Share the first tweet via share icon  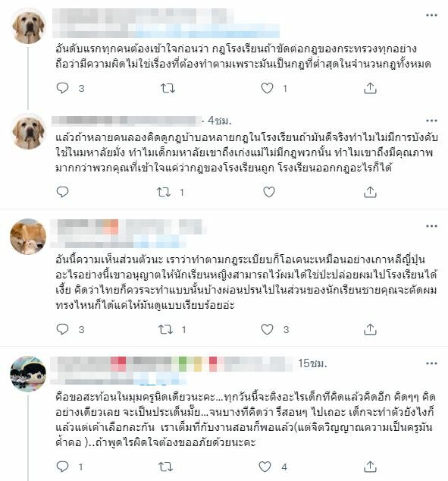tap(370, 88)
